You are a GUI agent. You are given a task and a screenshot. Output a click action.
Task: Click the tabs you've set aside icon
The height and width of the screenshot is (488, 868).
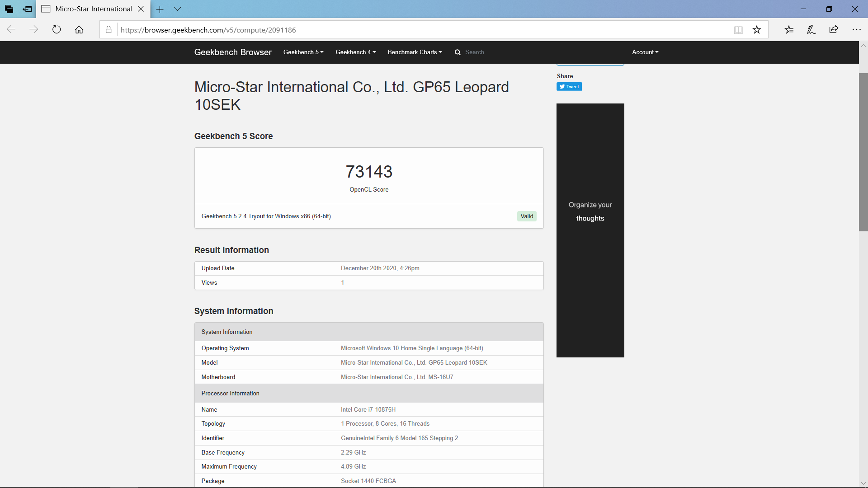coord(9,9)
